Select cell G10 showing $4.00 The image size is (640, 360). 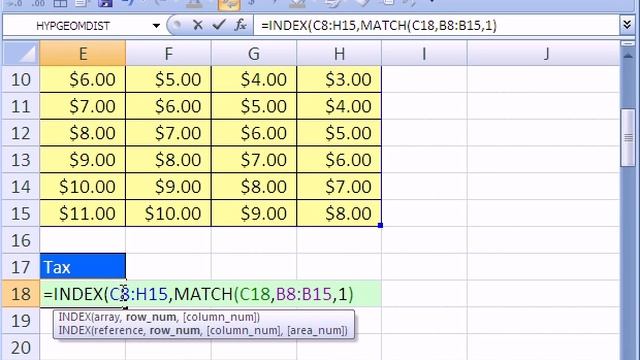(x=254, y=79)
